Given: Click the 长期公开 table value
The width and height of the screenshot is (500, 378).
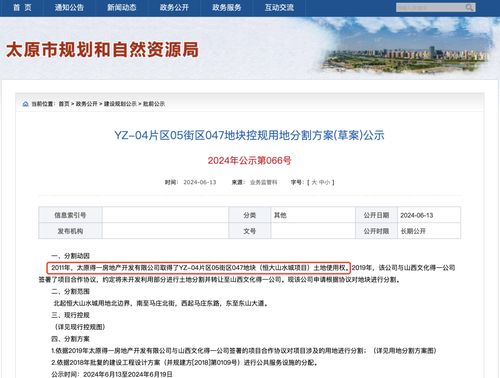Looking at the screenshot, I should coord(413,231).
